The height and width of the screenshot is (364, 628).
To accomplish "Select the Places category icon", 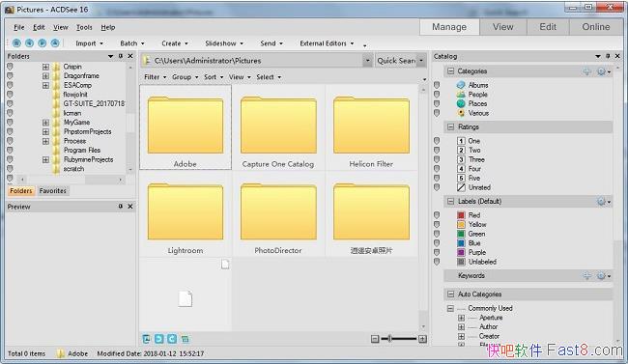I will pos(461,103).
